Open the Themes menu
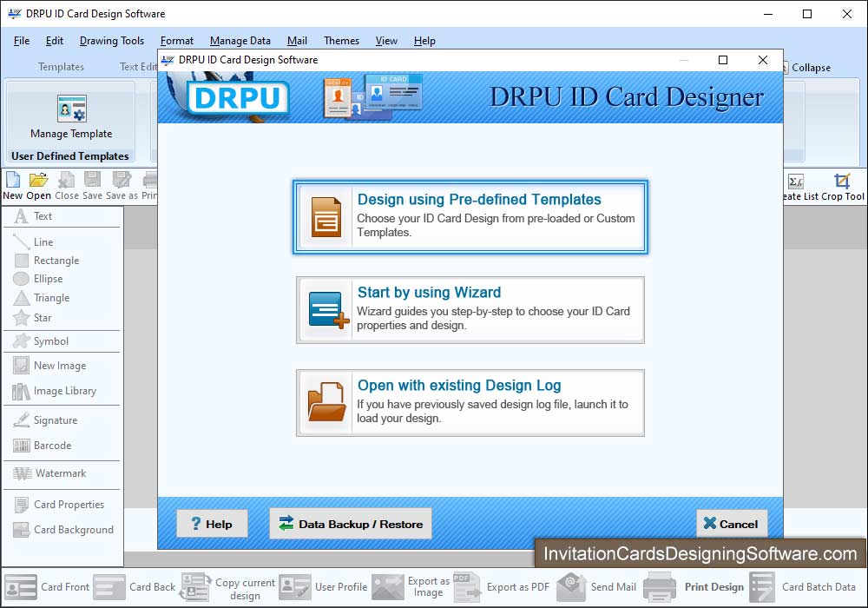 pyautogui.click(x=341, y=41)
